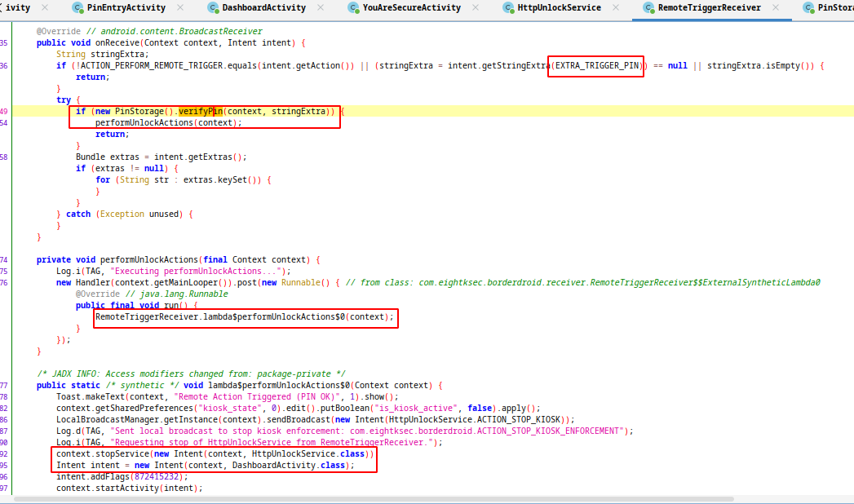
Task: Click the HttpUnlockService tab class icon
Action: coord(507,8)
